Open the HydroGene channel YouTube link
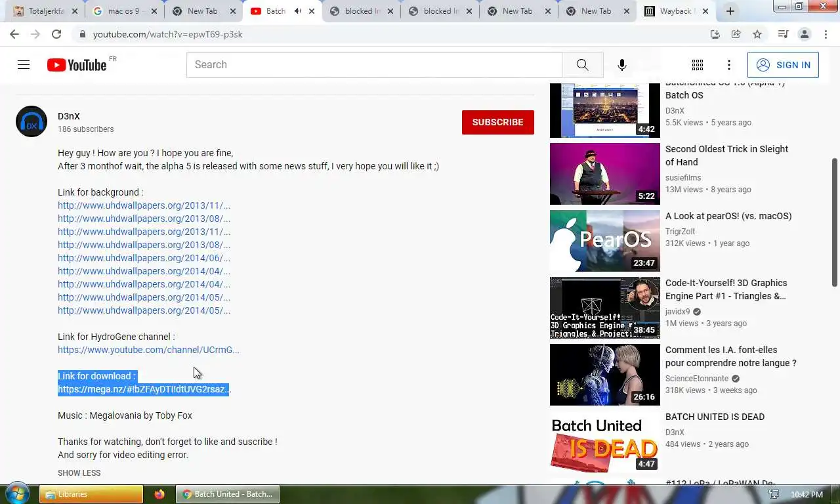Viewport: 840px width, 504px height. click(148, 350)
